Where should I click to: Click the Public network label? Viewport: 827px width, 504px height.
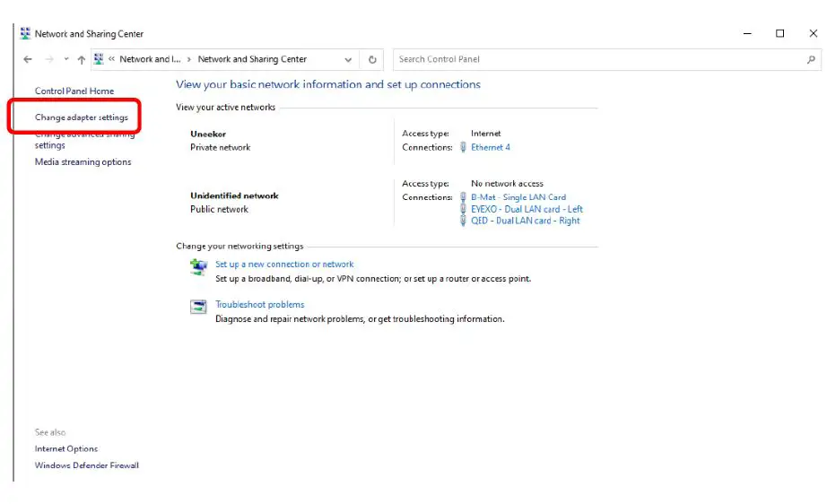coord(219,209)
